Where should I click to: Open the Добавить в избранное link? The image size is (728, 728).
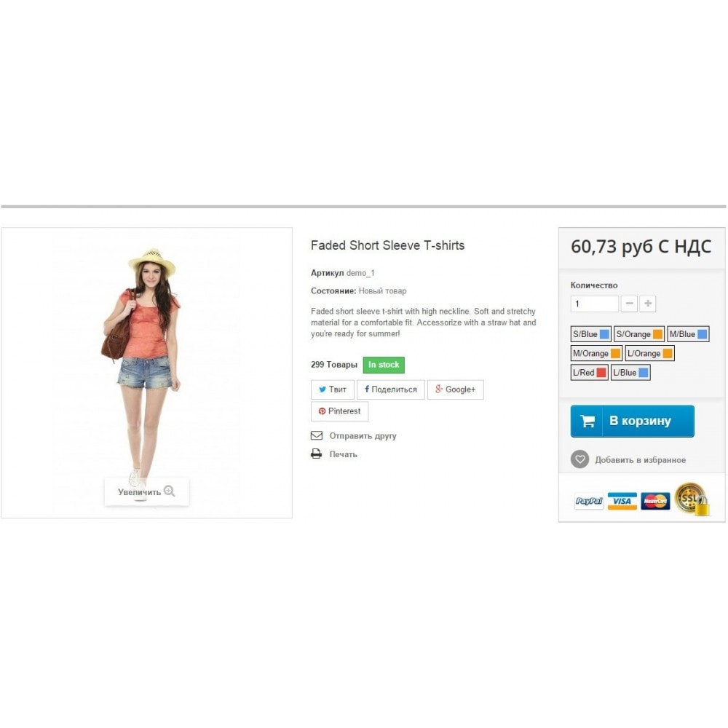(640, 459)
